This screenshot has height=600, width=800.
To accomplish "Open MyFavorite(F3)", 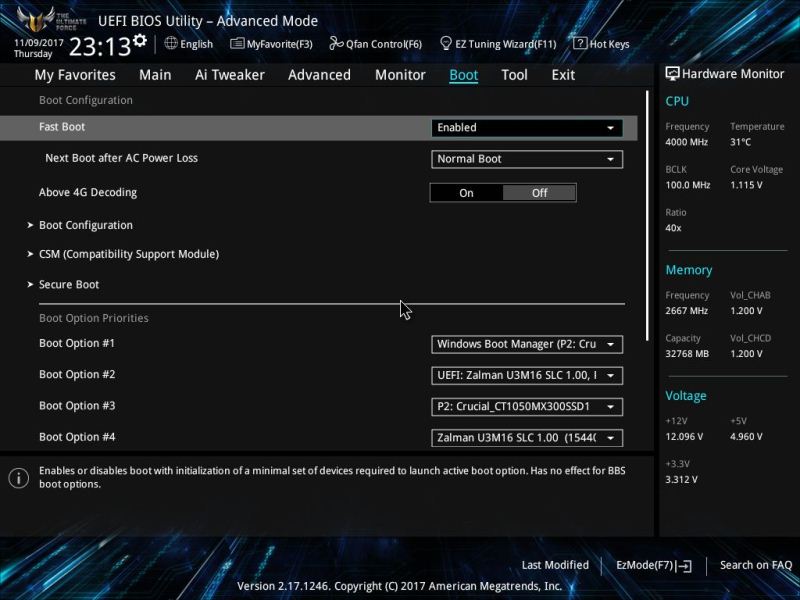I will [271, 44].
